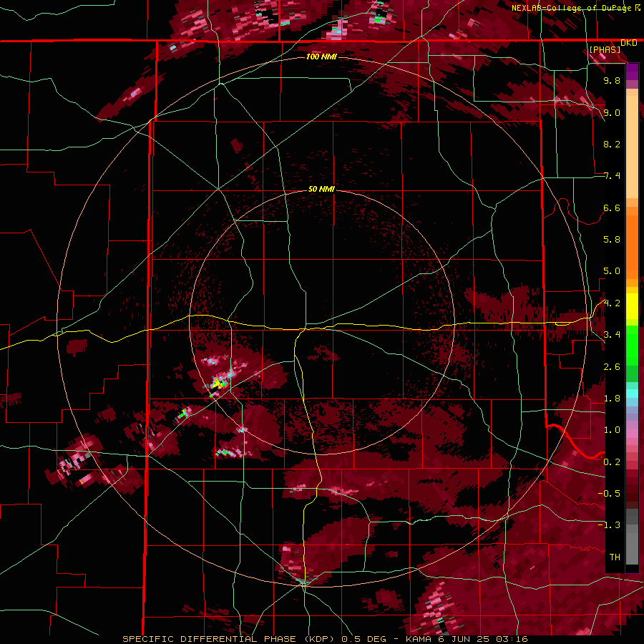Click the 4.2 legend value
644x644 pixels.
[x=612, y=303]
